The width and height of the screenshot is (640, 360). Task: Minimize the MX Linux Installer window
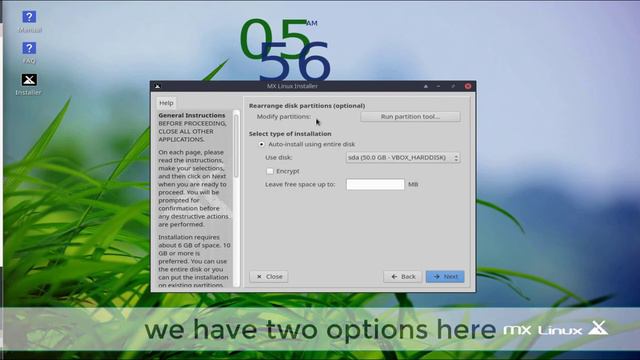tap(438, 86)
